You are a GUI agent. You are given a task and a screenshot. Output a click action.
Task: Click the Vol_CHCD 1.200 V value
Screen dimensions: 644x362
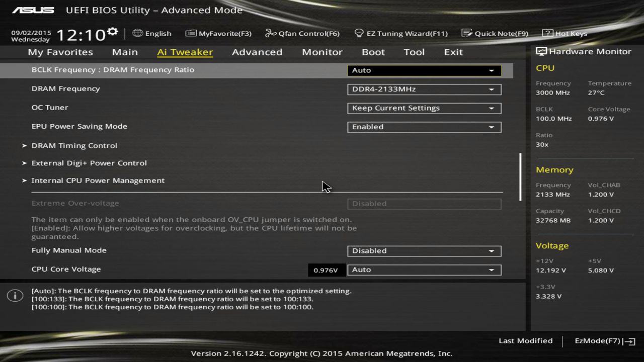click(x=601, y=220)
